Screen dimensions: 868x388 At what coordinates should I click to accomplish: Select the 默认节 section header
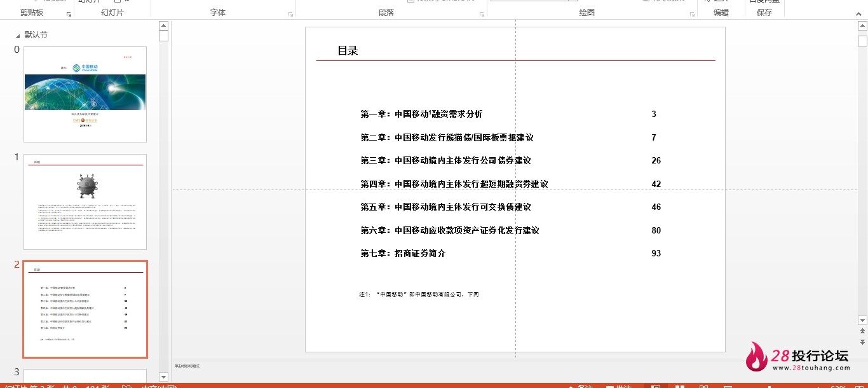(x=36, y=35)
